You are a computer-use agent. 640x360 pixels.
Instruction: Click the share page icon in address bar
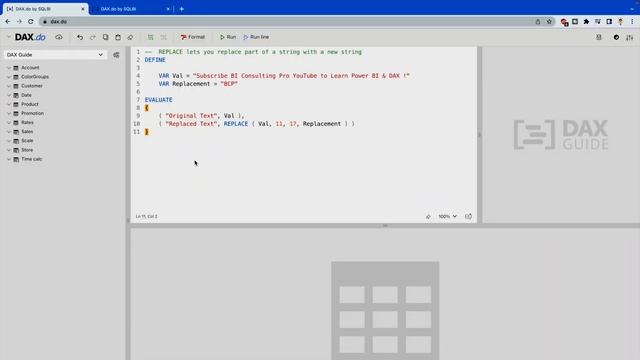point(538,22)
